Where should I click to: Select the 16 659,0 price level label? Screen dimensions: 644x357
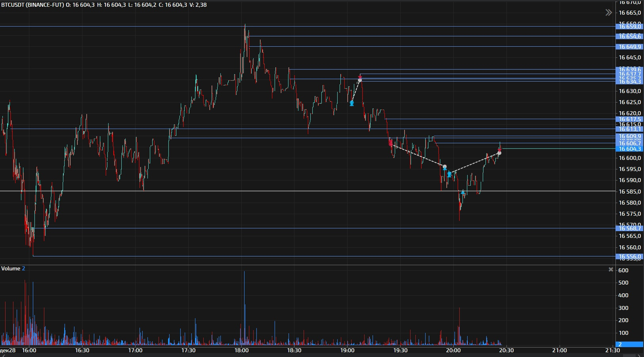click(x=629, y=27)
